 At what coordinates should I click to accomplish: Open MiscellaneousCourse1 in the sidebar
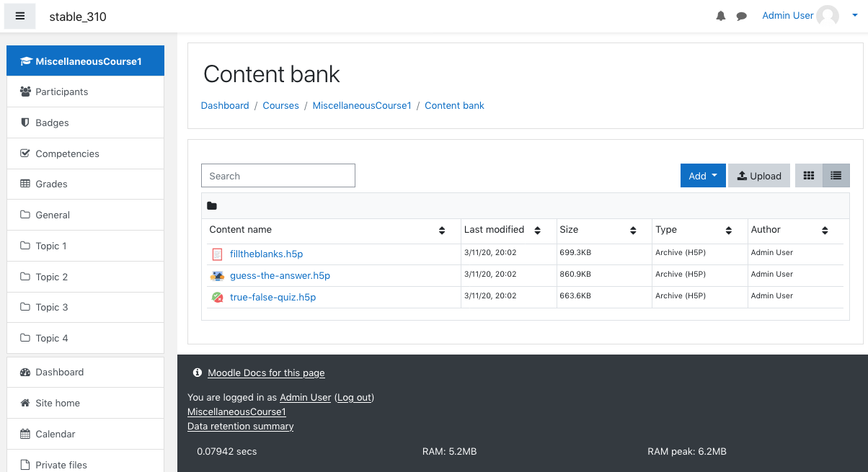point(85,61)
